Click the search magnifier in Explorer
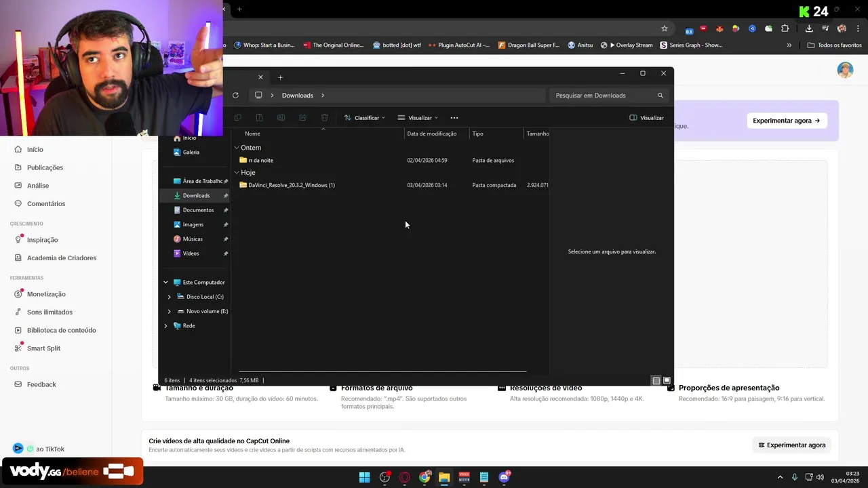This screenshot has width=868, height=488. point(660,96)
